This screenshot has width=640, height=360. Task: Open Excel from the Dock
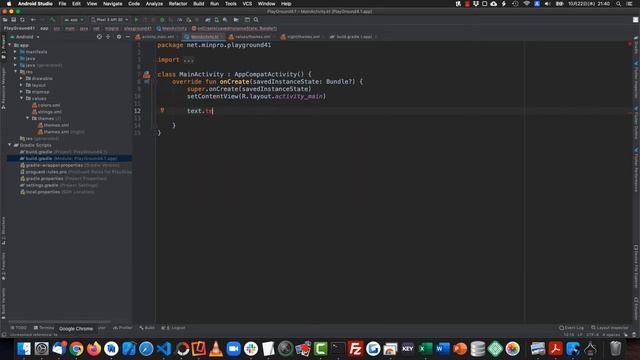point(425,349)
